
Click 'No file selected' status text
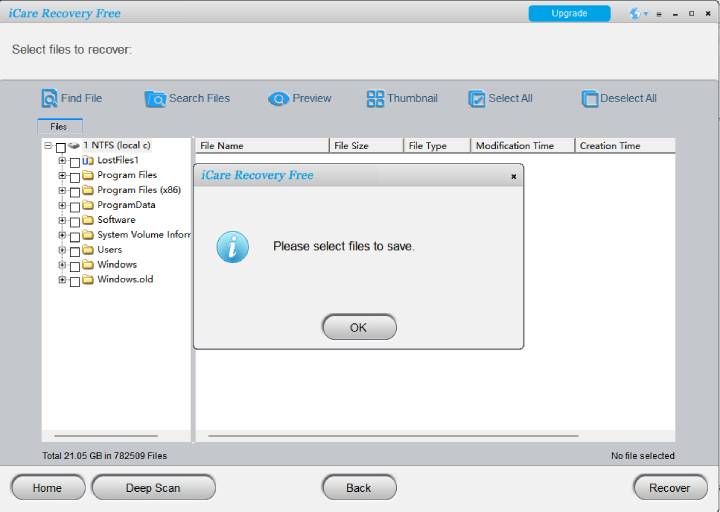point(642,456)
